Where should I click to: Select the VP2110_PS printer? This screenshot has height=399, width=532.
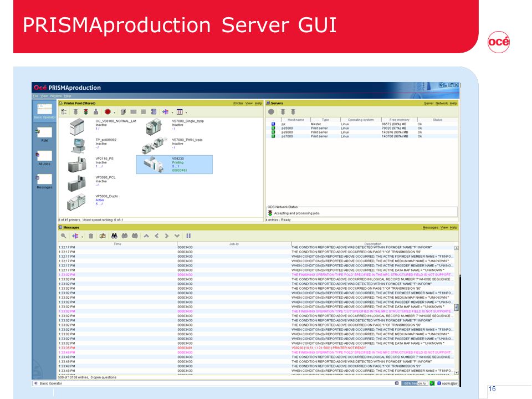click(91, 165)
